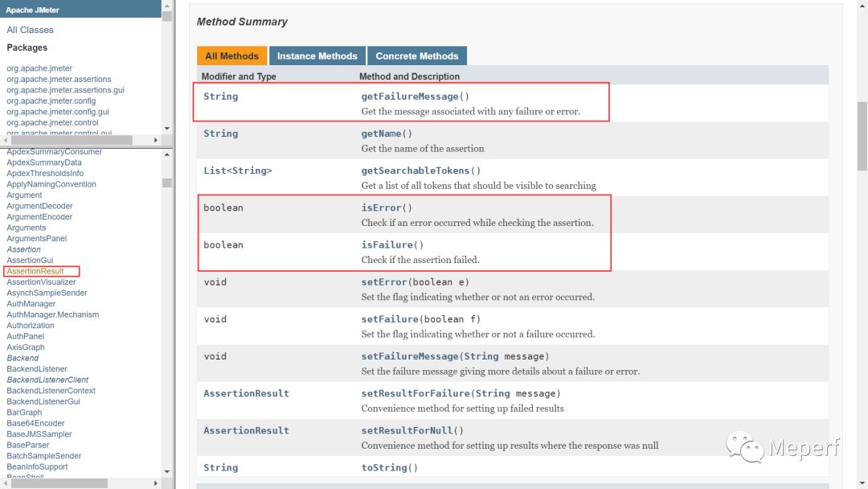This screenshot has height=489, width=868.
Task: Click the main page scroll-up arrow
Action: (x=862, y=6)
